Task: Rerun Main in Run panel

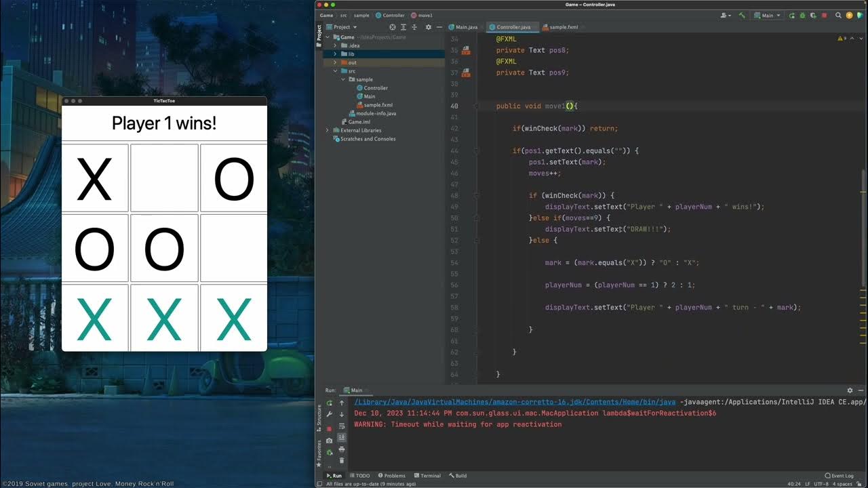Action: [330, 403]
